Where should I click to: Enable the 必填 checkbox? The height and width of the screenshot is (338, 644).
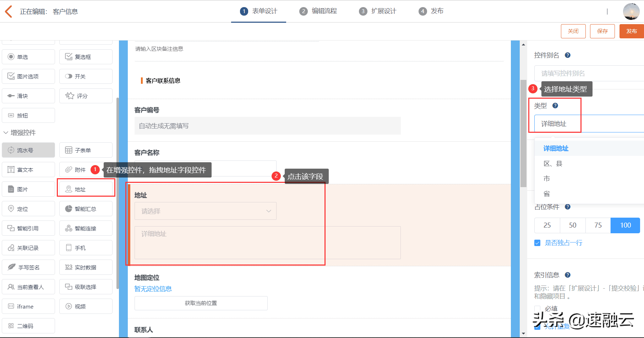(x=537, y=309)
